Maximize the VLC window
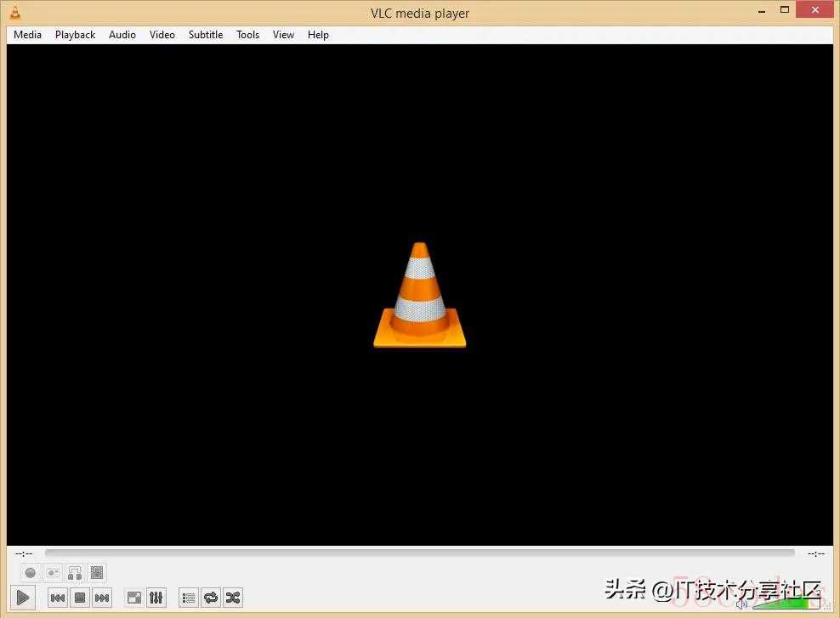This screenshot has width=840, height=618. pos(785,9)
